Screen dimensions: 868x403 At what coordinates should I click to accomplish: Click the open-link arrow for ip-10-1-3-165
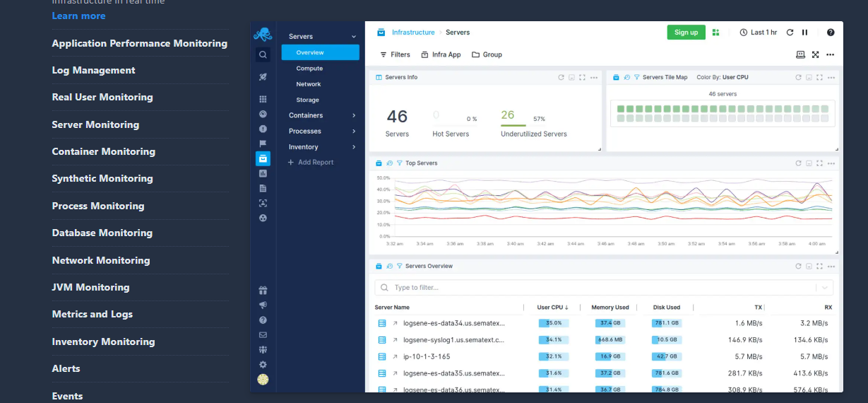coord(396,357)
